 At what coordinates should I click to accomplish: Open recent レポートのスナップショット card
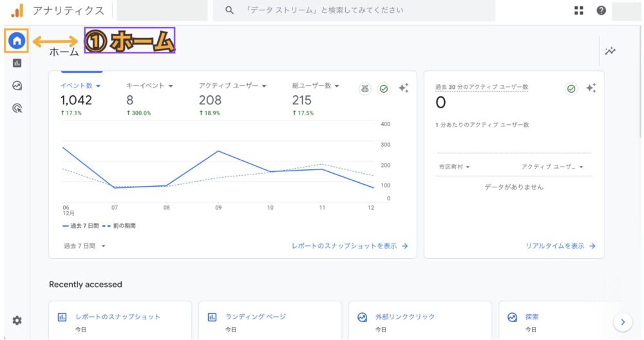point(120,320)
